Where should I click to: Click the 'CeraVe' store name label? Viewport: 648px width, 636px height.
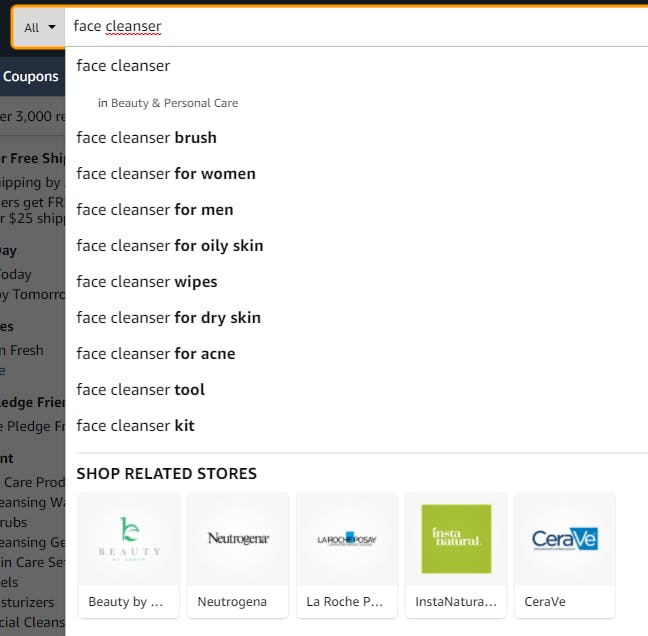point(545,602)
